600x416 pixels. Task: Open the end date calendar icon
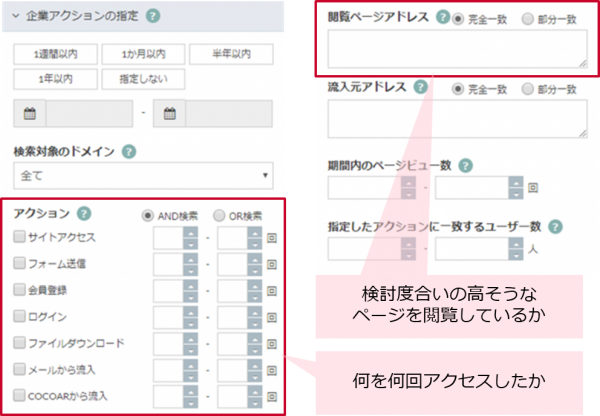pos(170,114)
